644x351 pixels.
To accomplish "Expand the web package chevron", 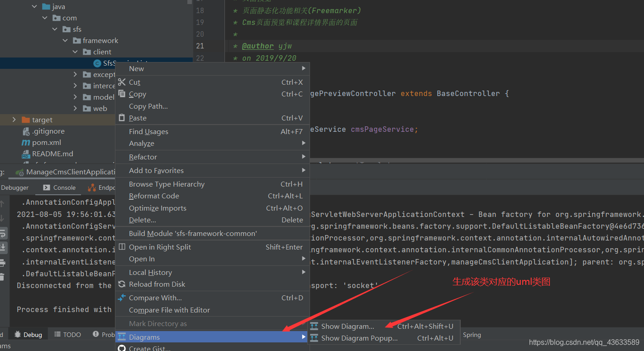I will click(75, 108).
